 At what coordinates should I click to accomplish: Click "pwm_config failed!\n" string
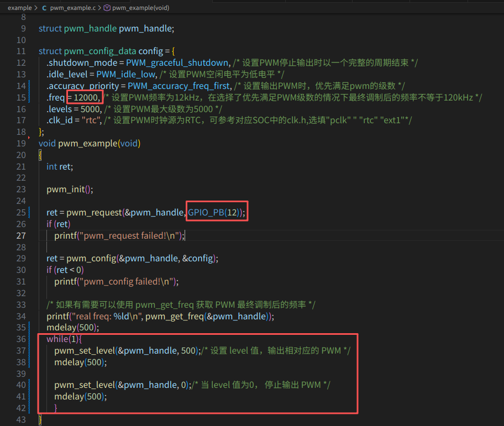tap(128, 281)
